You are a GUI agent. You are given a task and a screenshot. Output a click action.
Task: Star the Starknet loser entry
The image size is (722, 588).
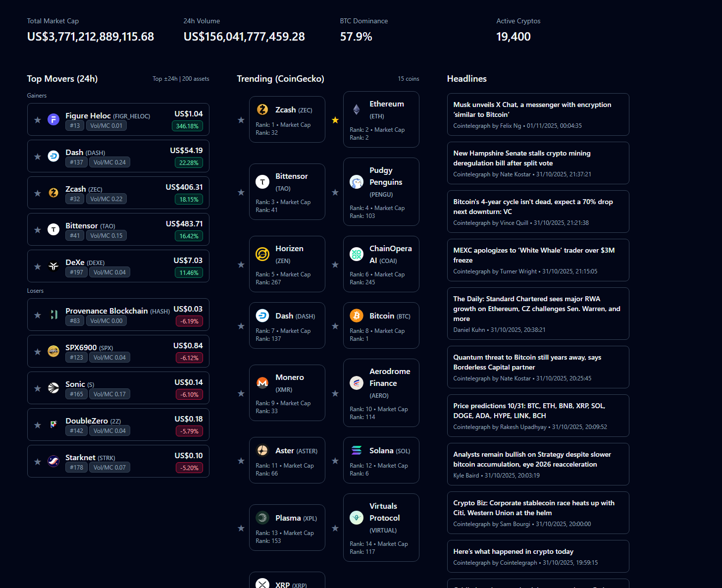[x=38, y=462]
